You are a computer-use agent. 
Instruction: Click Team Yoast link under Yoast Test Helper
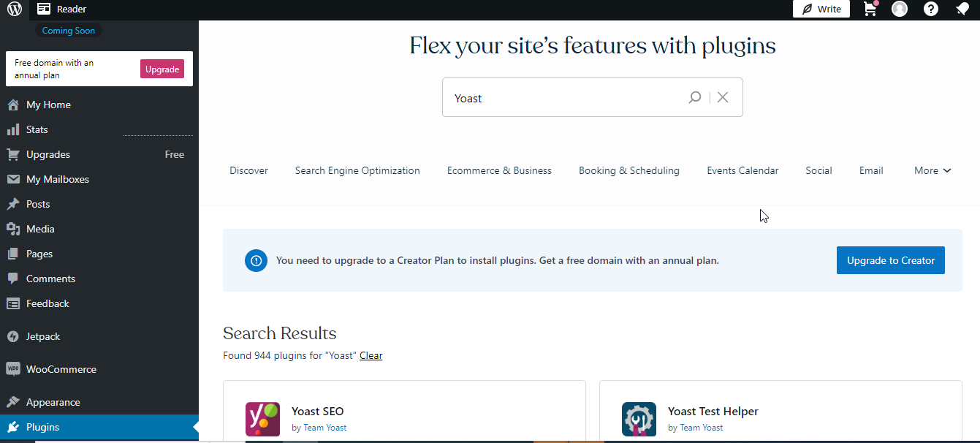pos(702,428)
